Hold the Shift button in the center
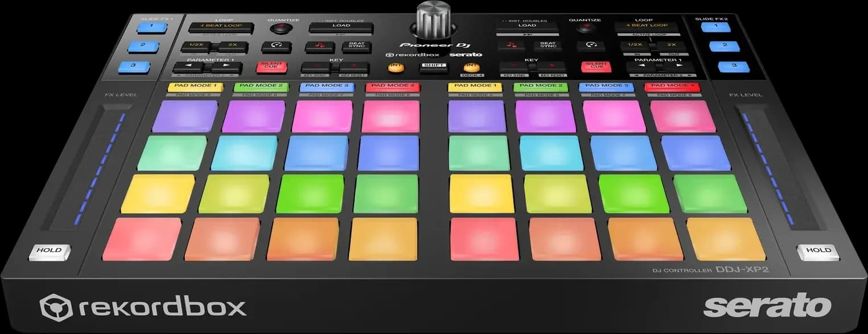 point(434,68)
